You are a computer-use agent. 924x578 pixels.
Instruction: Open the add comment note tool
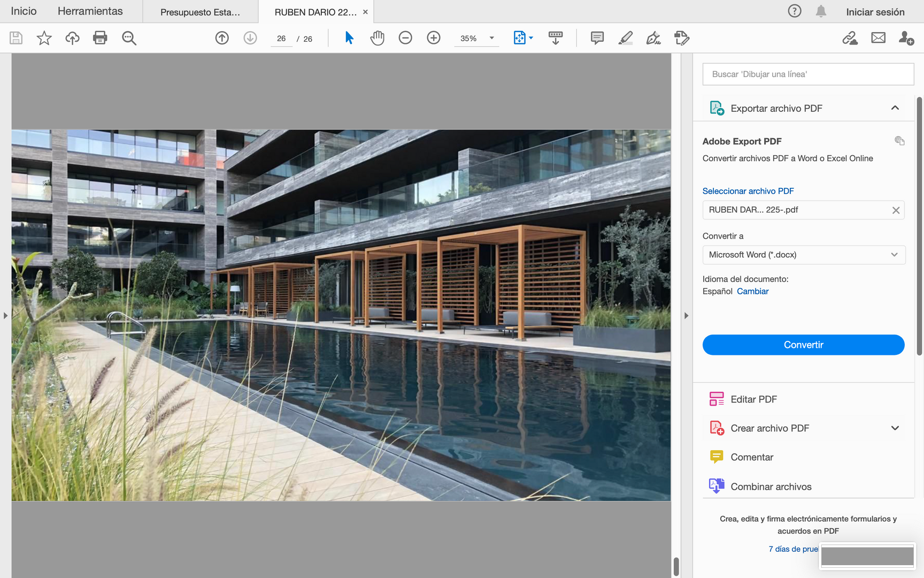[x=597, y=38]
